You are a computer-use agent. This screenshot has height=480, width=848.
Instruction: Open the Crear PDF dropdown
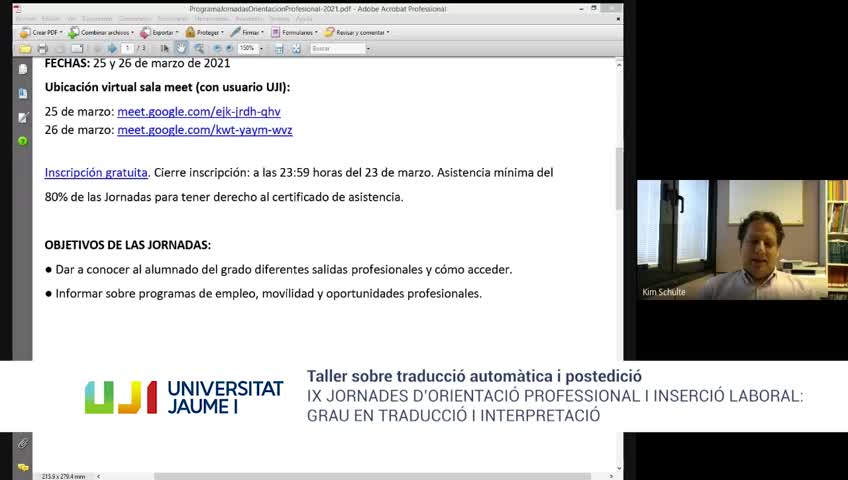point(41,32)
